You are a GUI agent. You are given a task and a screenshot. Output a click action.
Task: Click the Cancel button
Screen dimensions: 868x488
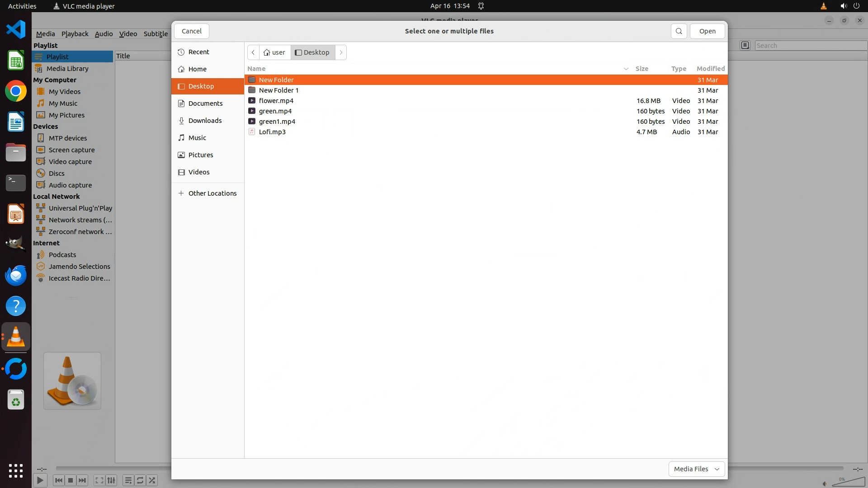[191, 31]
